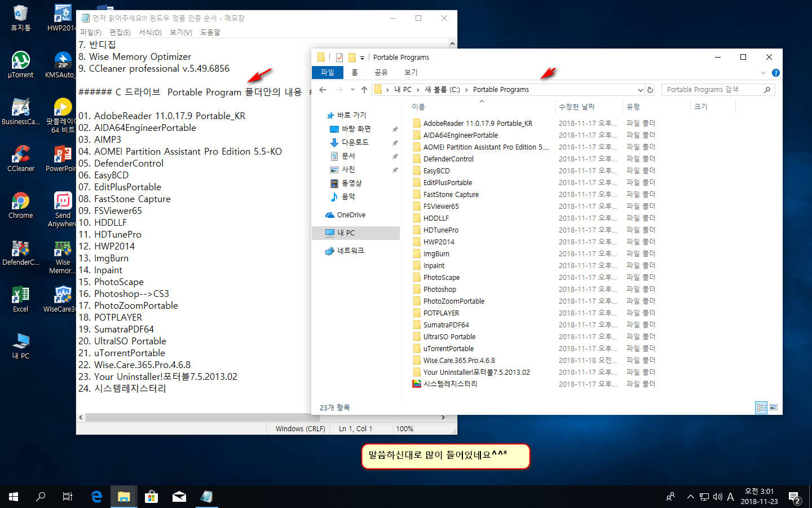812x508 pixels.
Task: Open volume speaker tray icon
Action: tap(717, 497)
